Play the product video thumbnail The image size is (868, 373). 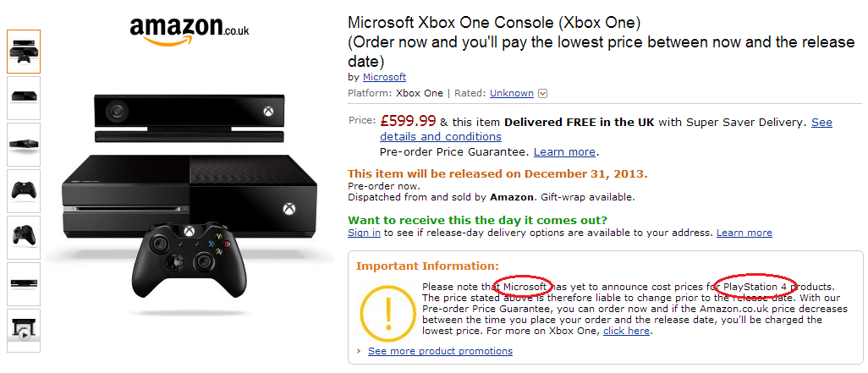pyautogui.click(x=24, y=330)
